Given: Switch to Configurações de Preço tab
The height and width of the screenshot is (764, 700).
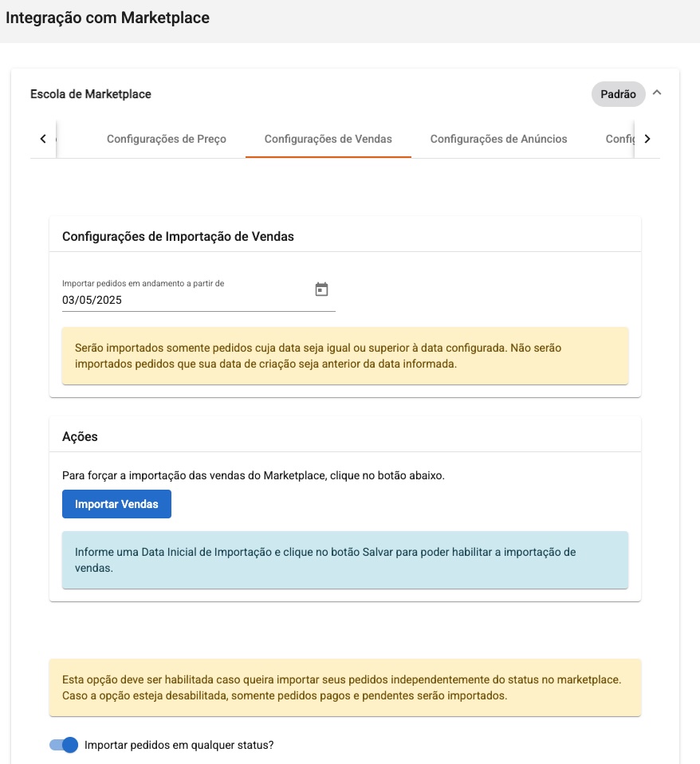Looking at the screenshot, I should tap(166, 139).
